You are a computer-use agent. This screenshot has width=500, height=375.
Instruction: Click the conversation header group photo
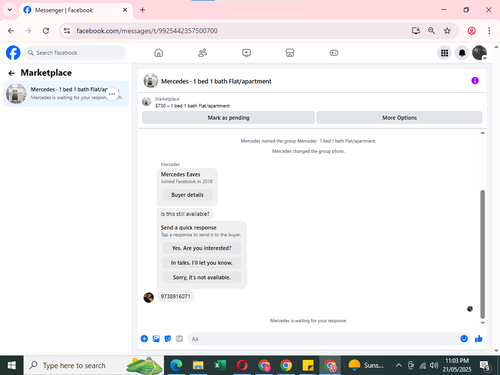[x=151, y=81]
